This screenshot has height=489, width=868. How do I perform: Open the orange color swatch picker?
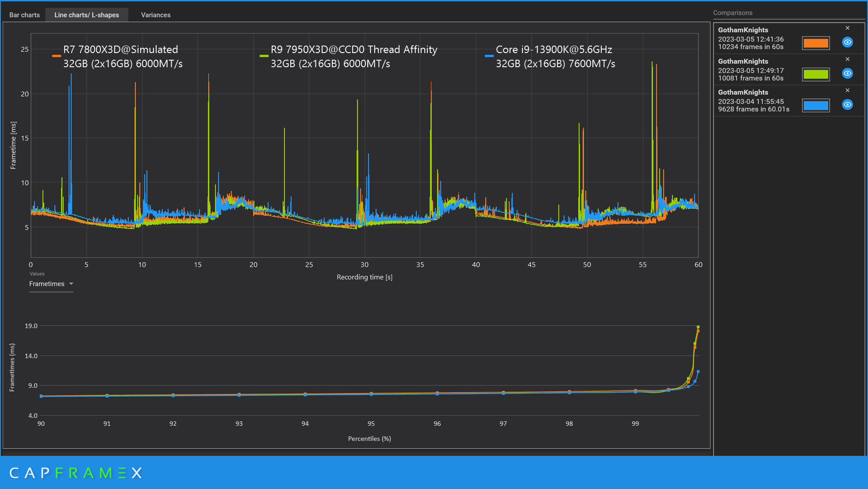[815, 43]
